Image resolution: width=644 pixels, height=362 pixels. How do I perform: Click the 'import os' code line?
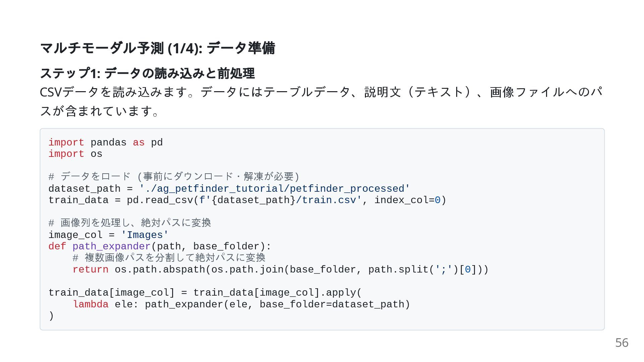(x=75, y=154)
